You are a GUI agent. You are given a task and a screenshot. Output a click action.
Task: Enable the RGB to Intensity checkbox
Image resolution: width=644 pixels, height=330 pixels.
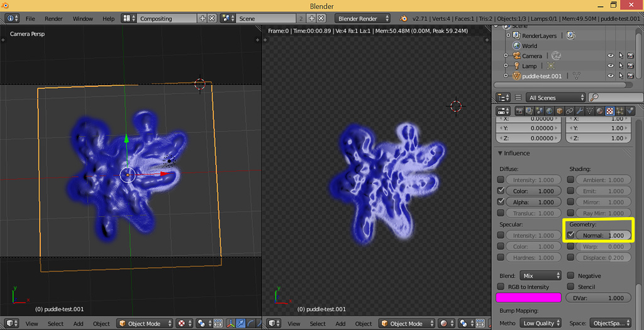pyautogui.click(x=501, y=287)
